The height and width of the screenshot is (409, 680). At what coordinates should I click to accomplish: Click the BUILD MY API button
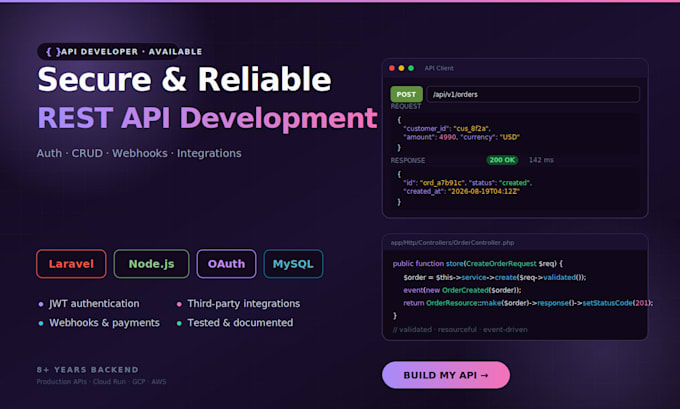[446, 375]
